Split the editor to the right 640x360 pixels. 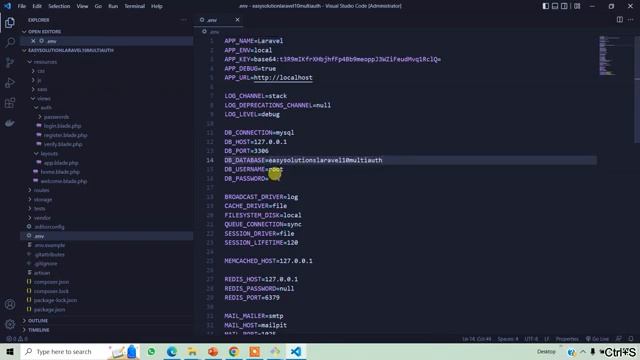620,20
